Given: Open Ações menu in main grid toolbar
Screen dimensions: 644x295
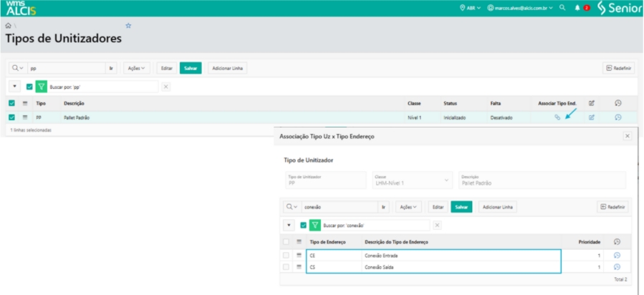Looking at the screenshot, I should click(x=137, y=68).
